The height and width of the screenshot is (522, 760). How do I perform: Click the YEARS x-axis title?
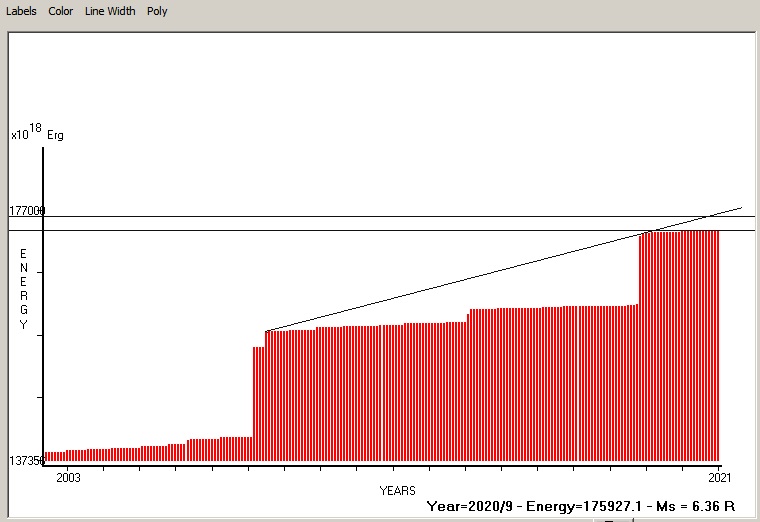tap(397, 491)
